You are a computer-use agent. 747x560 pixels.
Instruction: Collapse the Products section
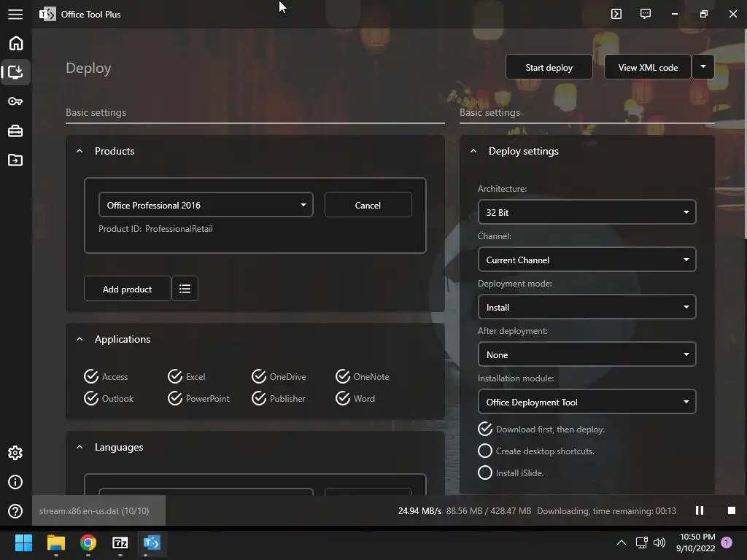pos(80,151)
